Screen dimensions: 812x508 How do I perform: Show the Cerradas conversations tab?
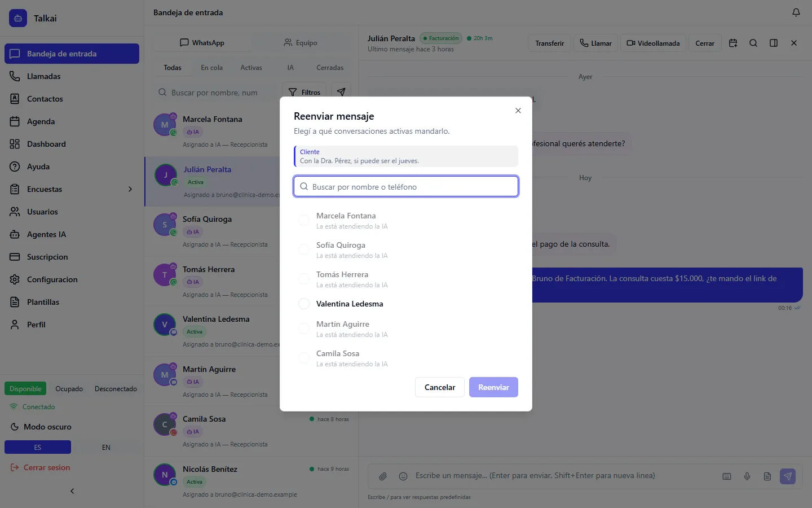[330, 68]
